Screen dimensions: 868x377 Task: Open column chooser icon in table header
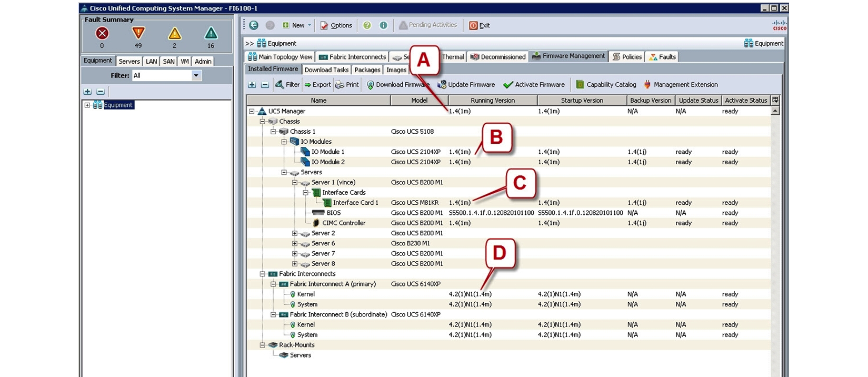[x=775, y=100]
